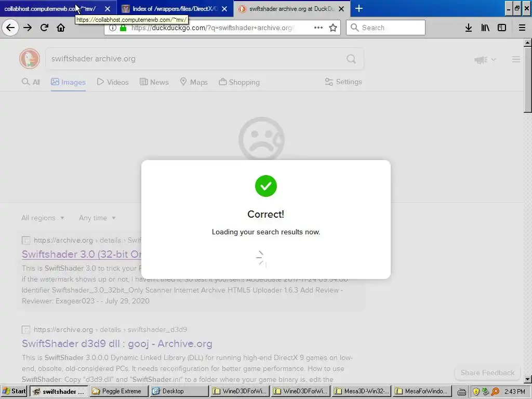
Task: Click the Share Feedback button
Action: point(487,373)
